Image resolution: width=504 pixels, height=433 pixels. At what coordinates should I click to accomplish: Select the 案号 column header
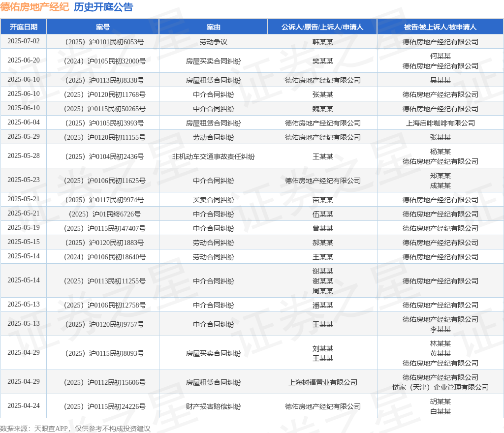point(103,27)
